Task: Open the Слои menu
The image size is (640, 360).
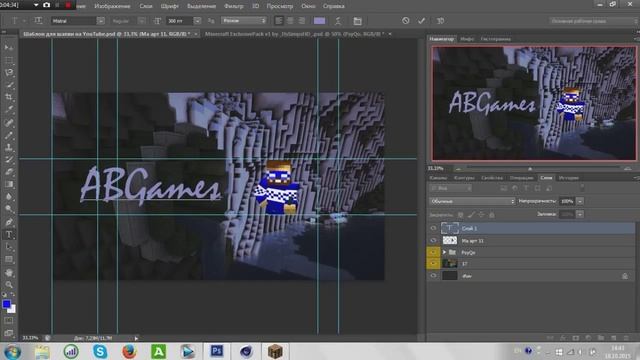Action: [146, 6]
